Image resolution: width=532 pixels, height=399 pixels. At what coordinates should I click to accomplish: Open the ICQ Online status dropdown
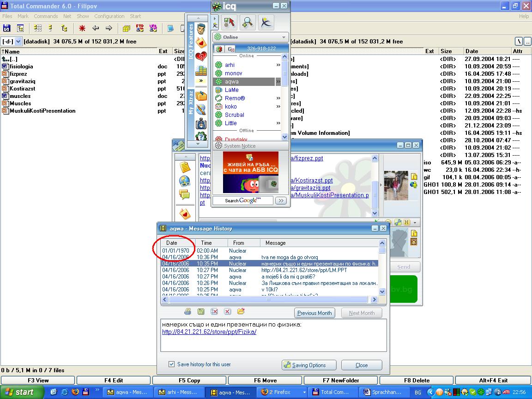pyautogui.click(x=250, y=37)
